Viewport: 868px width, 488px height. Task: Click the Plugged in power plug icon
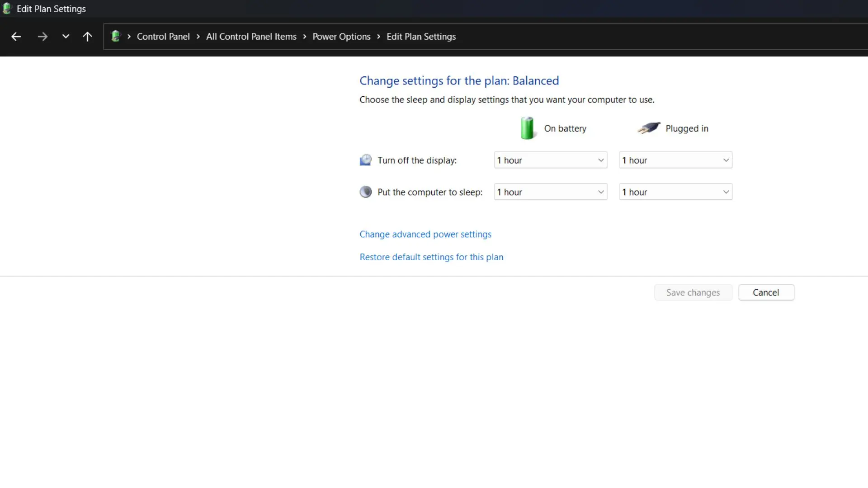(649, 128)
